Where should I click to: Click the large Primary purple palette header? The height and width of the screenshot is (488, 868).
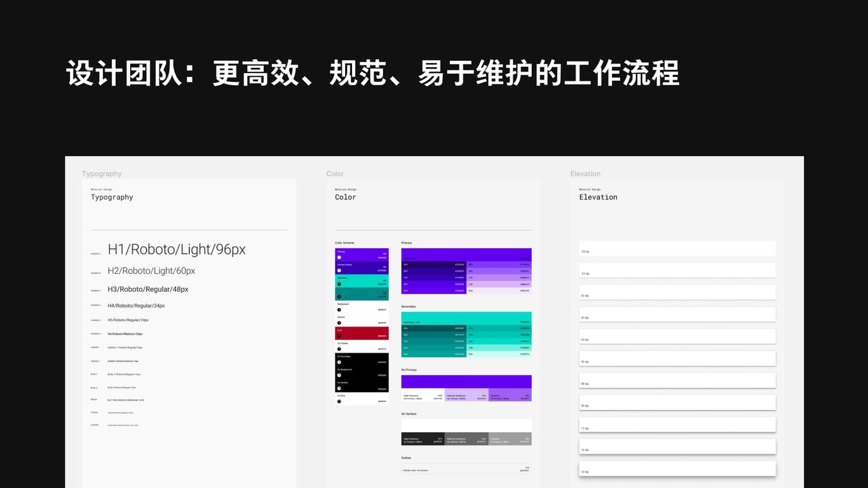click(466, 254)
